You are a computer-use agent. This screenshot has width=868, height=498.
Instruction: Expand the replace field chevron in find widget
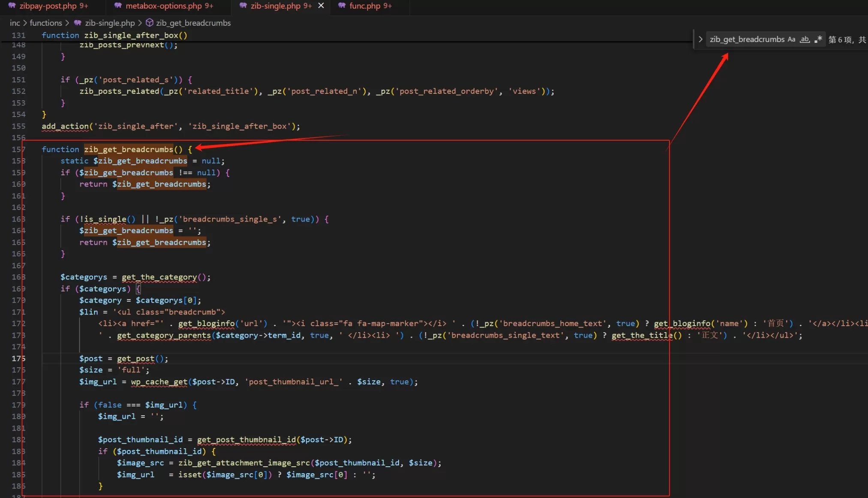click(x=700, y=39)
